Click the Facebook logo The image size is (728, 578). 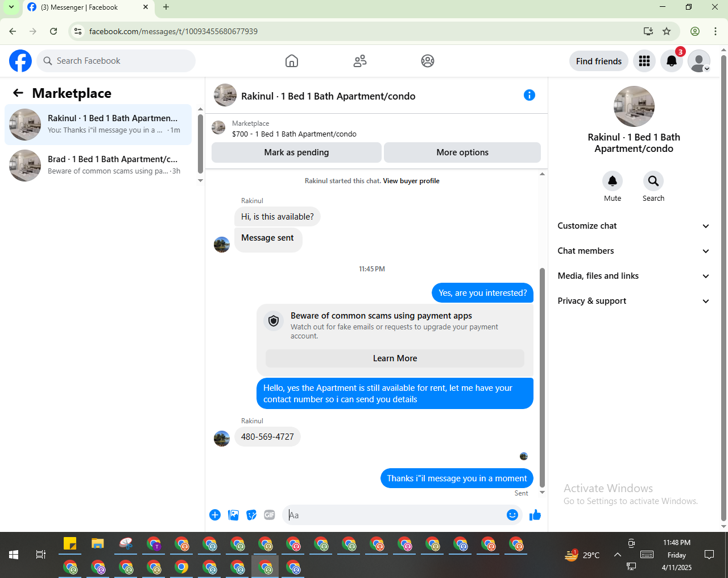20,61
